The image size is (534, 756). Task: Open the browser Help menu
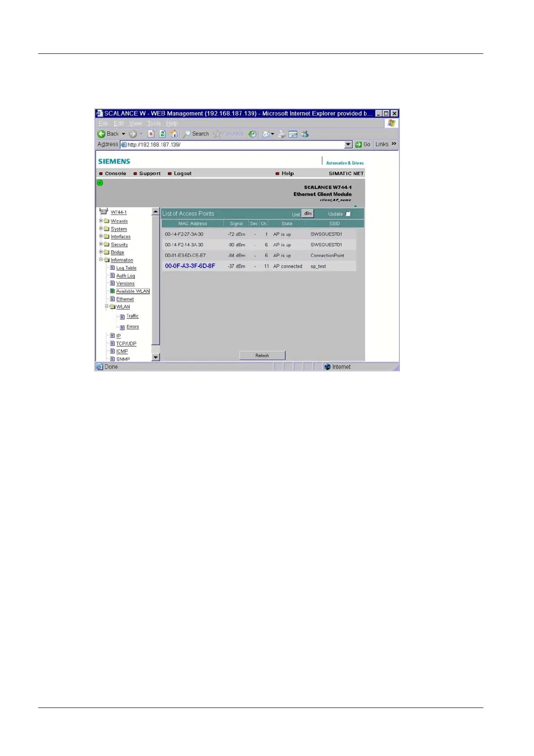click(172, 123)
